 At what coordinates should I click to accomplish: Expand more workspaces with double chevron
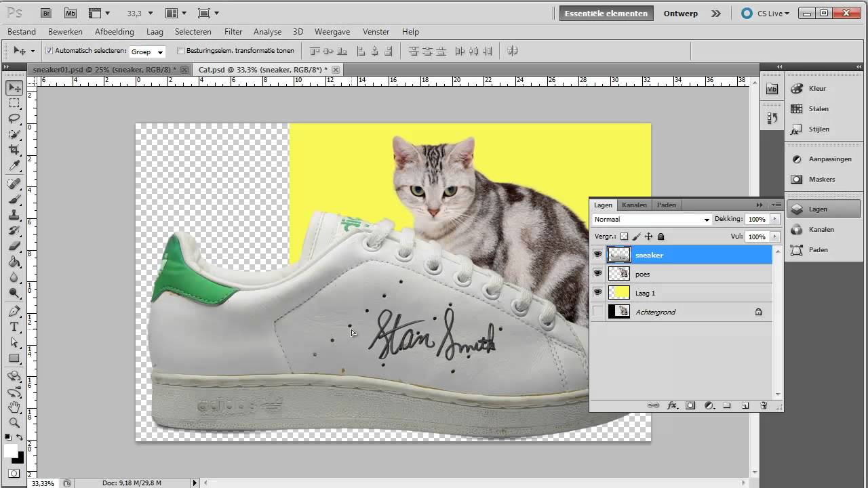(x=716, y=14)
